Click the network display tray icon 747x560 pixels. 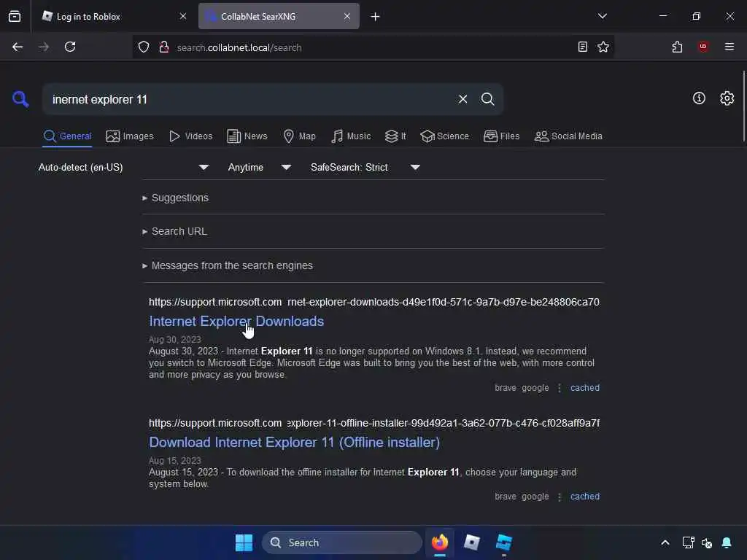pyautogui.click(x=688, y=542)
